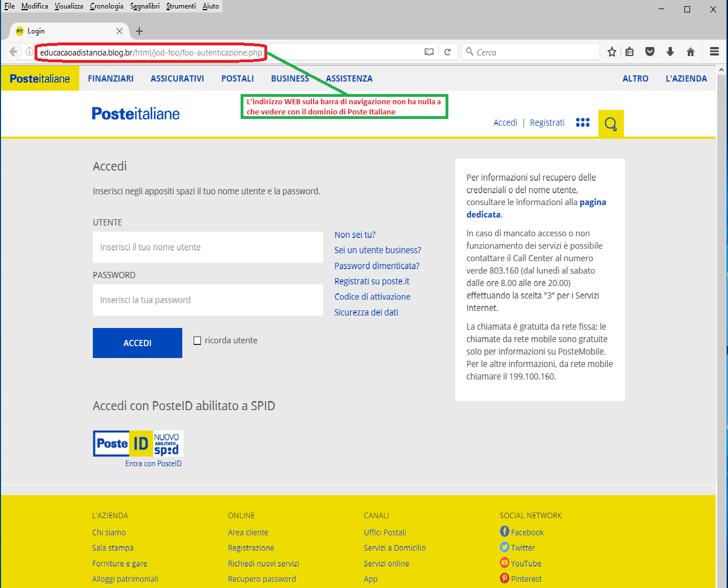
Task: Go to home page icon
Action: click(x=691, y=52)
